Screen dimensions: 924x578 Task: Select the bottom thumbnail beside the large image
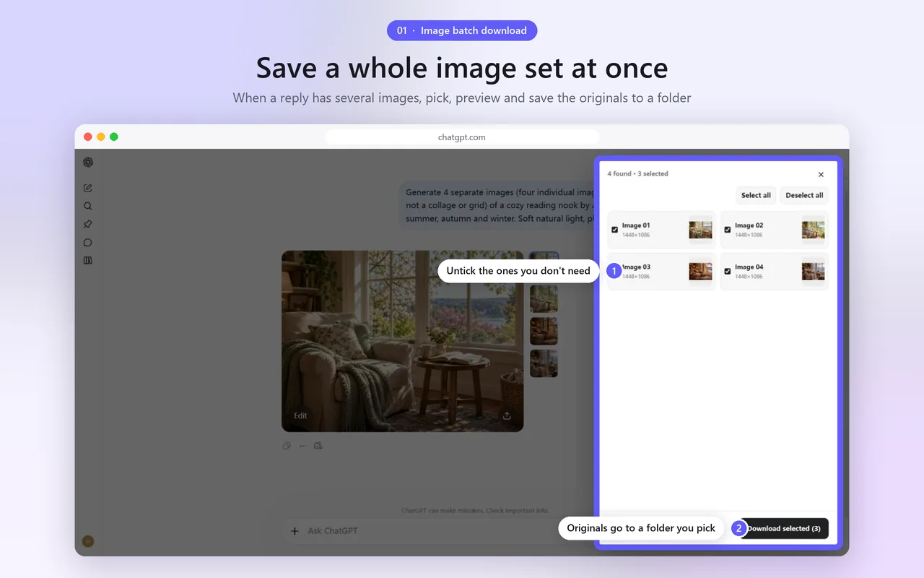pyautogui.click(x=544, y=363)
